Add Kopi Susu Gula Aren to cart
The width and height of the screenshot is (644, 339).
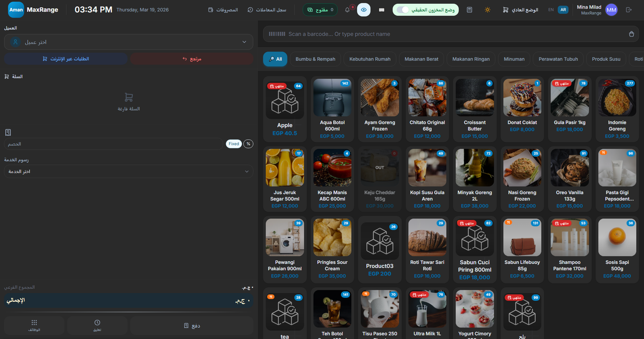coord(427,179)
